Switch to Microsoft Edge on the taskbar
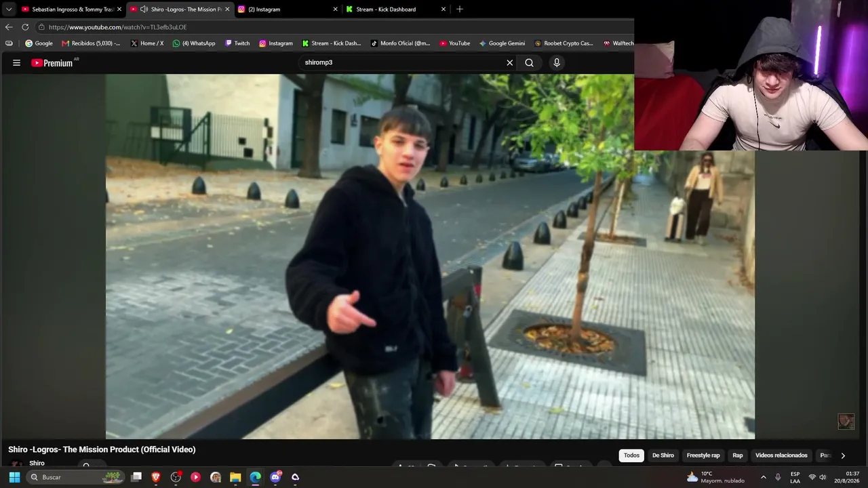This screenshot has height=488, width=868. [255, 477]
